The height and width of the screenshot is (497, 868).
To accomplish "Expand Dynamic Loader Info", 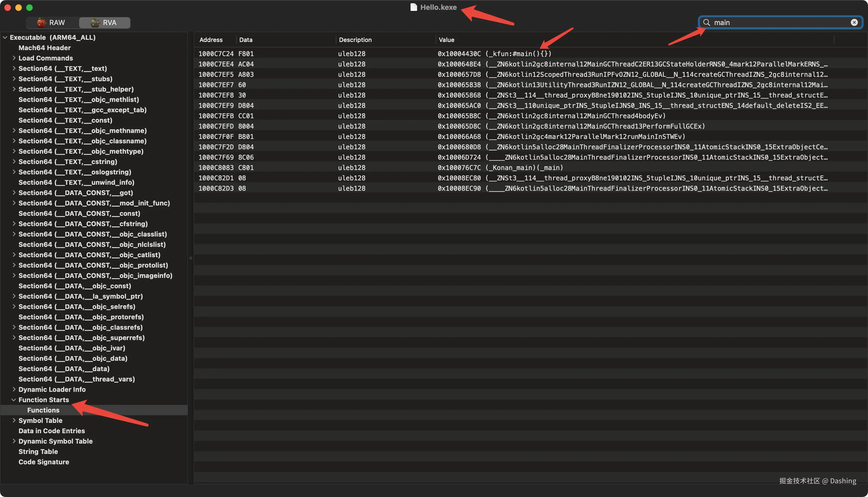I will point(14,389).
